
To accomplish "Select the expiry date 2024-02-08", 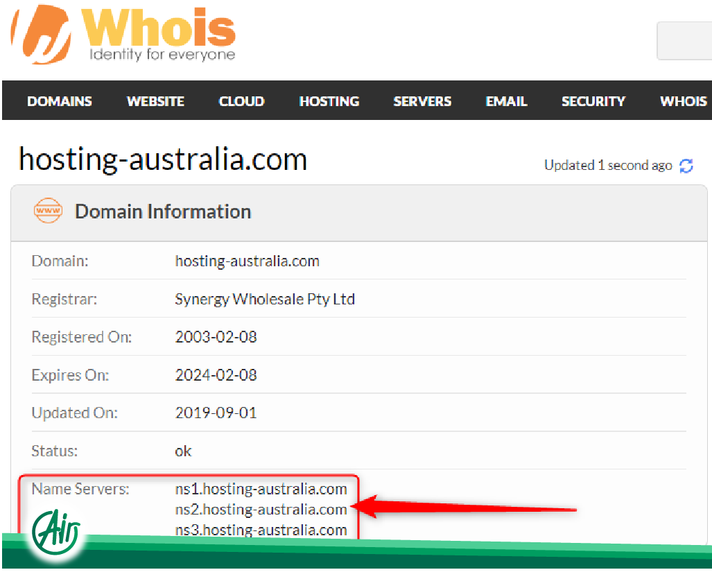I will (x=216, y=375).
